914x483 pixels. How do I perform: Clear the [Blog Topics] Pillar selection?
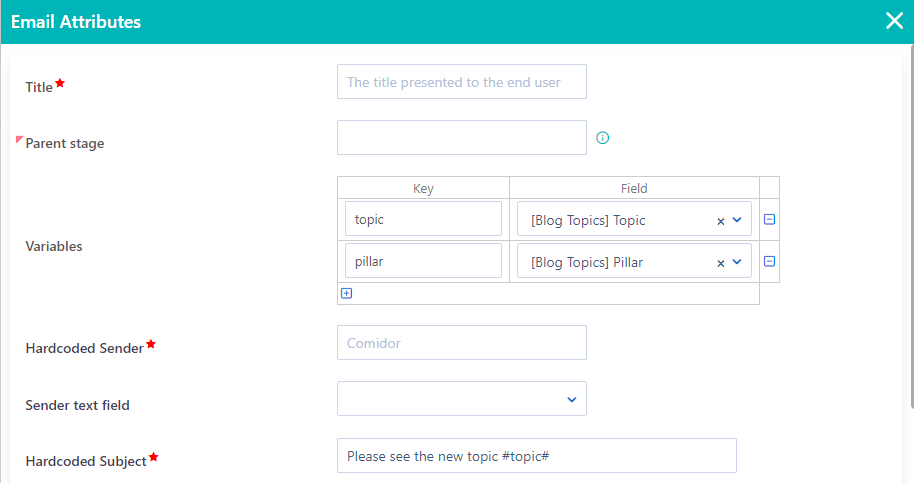point(720,263)
